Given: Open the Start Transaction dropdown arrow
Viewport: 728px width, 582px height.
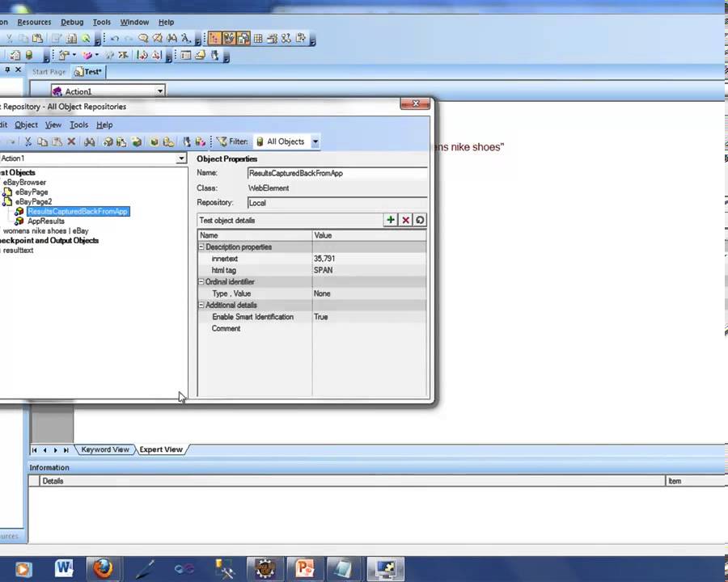Looking at the screenshot, I should (x=96, y=55).
